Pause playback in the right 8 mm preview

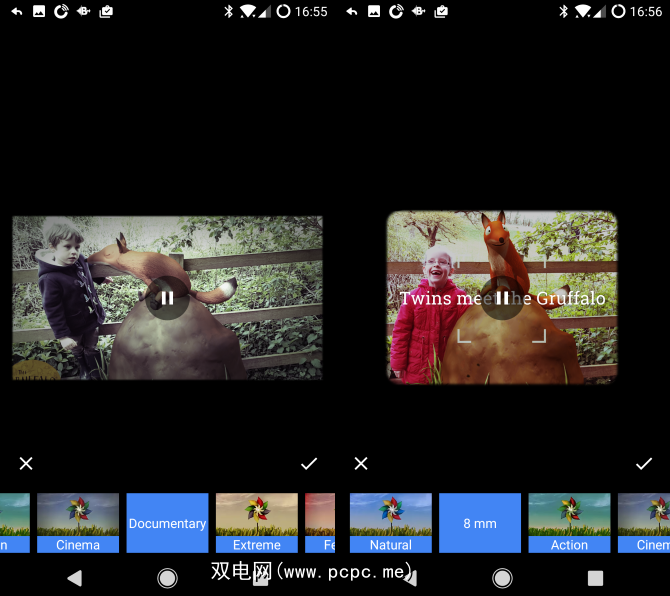point(502,298)
